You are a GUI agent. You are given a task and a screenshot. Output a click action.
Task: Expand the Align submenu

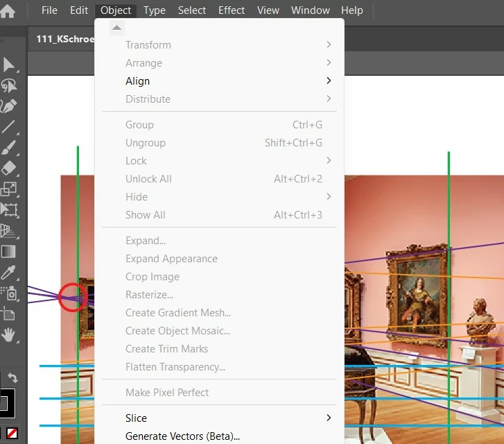[x=220, y=80]
